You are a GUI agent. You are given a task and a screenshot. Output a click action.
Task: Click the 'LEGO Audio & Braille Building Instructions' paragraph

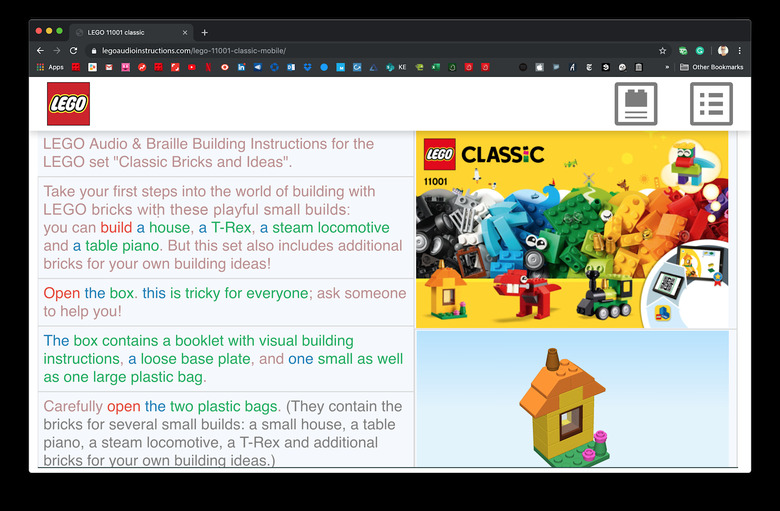click(x=208, y=153)
